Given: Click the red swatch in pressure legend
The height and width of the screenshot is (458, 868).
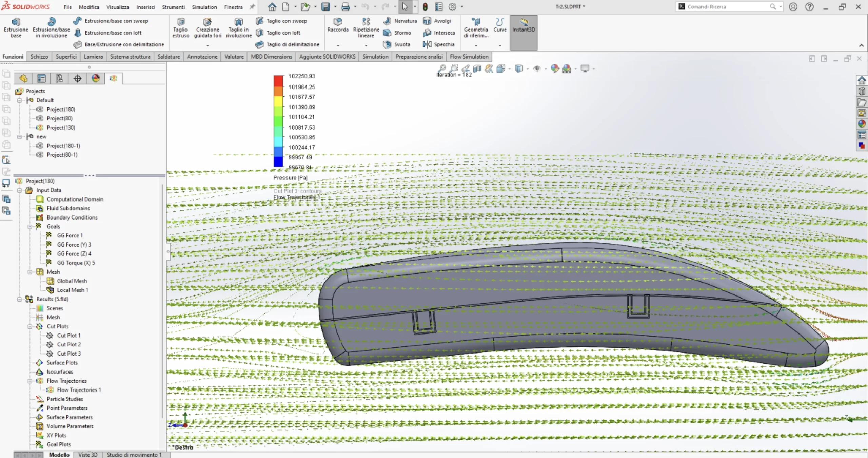Looking at the screenshot, I should [278, 81].
